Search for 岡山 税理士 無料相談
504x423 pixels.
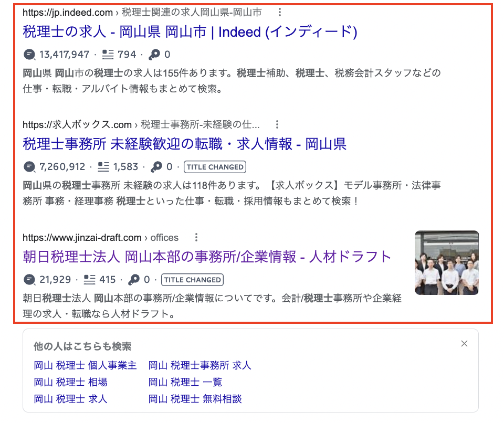(x=195, y=399)
